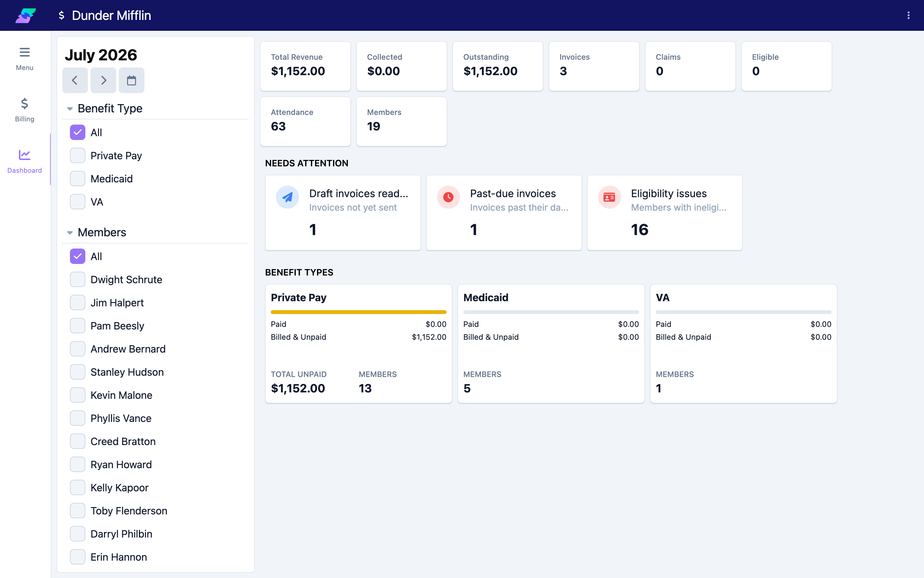924x578 pixels.
Task: Open the Private Pay benefit card
Action: (358, 344)
